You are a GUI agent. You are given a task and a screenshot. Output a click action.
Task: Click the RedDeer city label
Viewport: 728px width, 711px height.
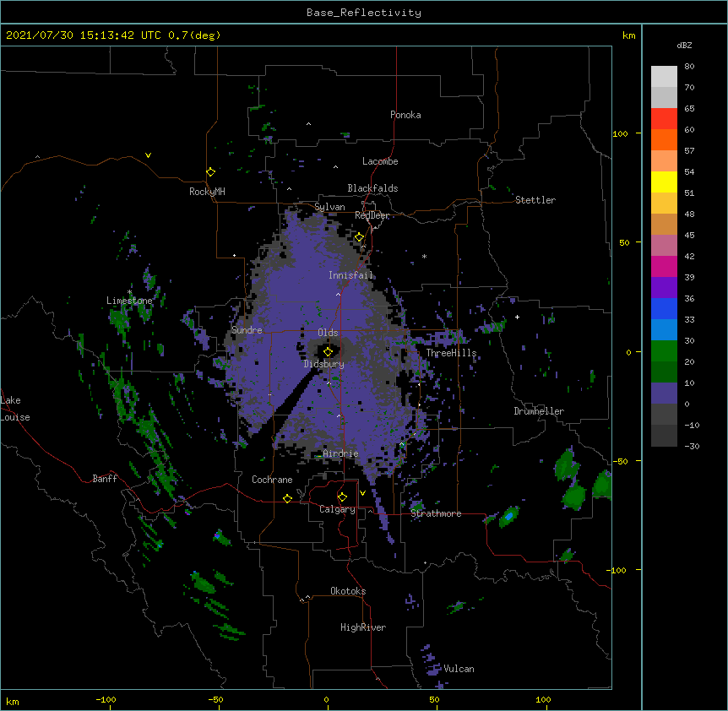[372, 215]
